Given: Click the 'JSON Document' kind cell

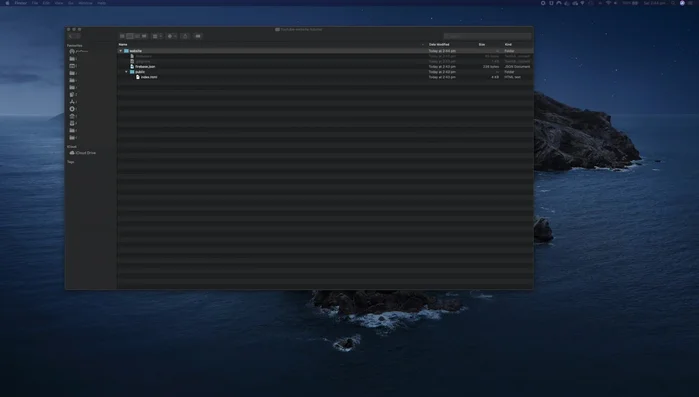Looking at the screenshot, I should 517,66.
